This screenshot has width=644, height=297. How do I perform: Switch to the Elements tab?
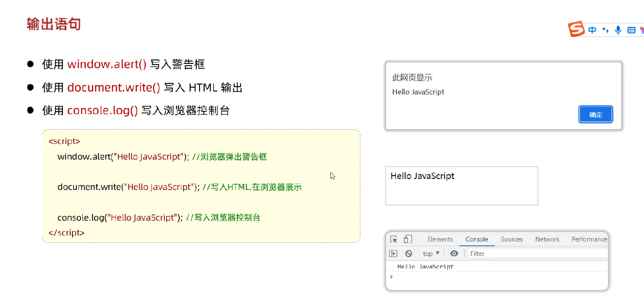440,239
